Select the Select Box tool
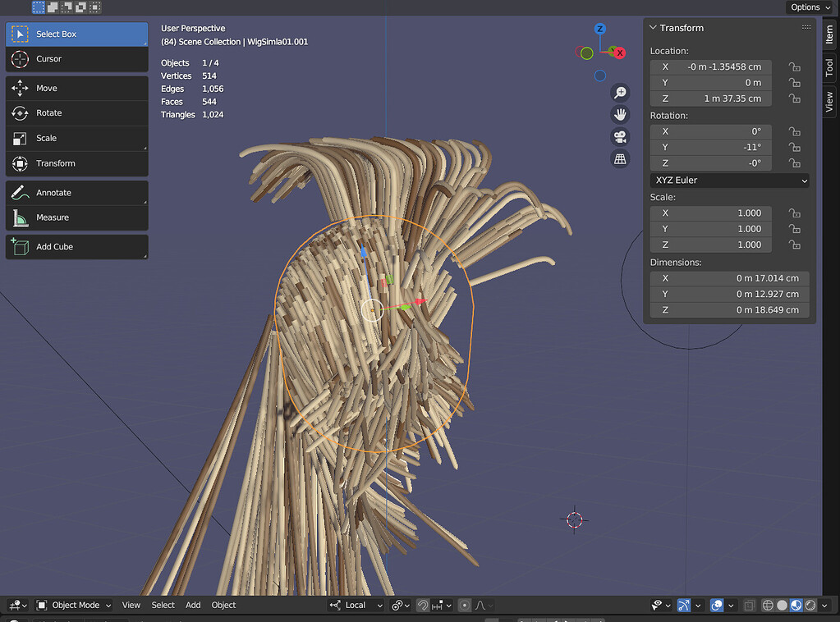 click(76, 34)
